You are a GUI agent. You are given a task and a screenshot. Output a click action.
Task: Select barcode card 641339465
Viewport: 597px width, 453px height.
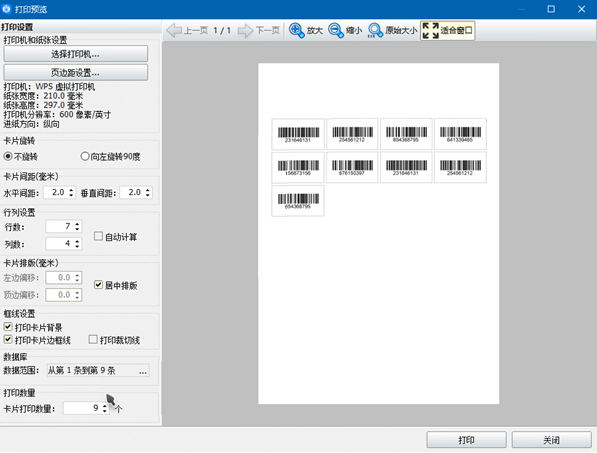(x=460, y=134)
